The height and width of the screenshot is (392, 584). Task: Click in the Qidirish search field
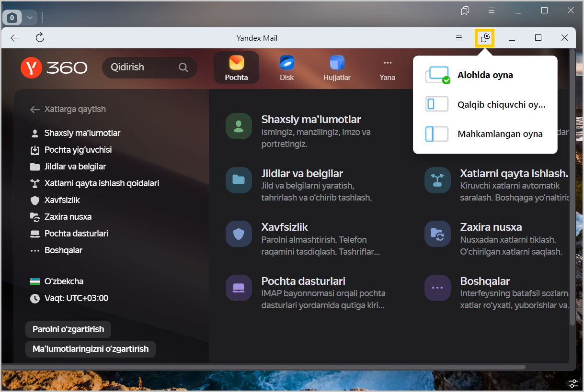[139, 67]
